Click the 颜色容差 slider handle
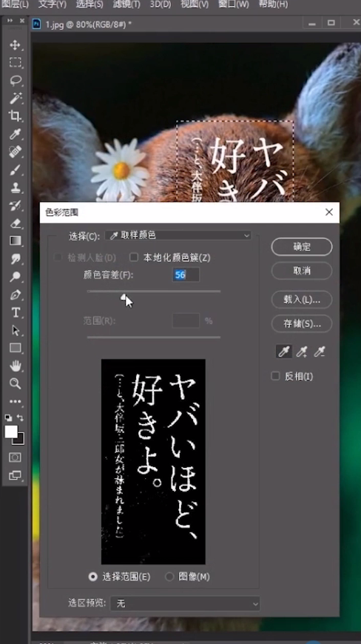361x644 pixels. (124, 296)
